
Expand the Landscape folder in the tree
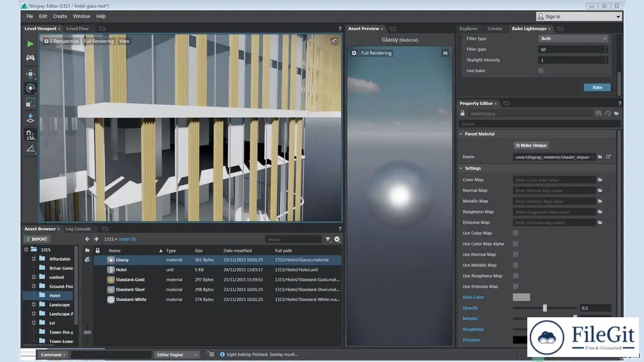click(34, 305)
